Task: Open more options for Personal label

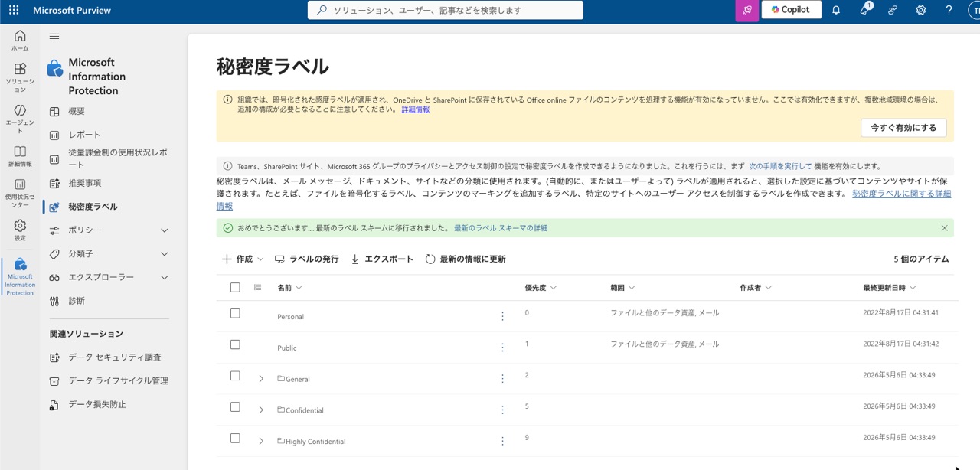Action: click(502, 316)
